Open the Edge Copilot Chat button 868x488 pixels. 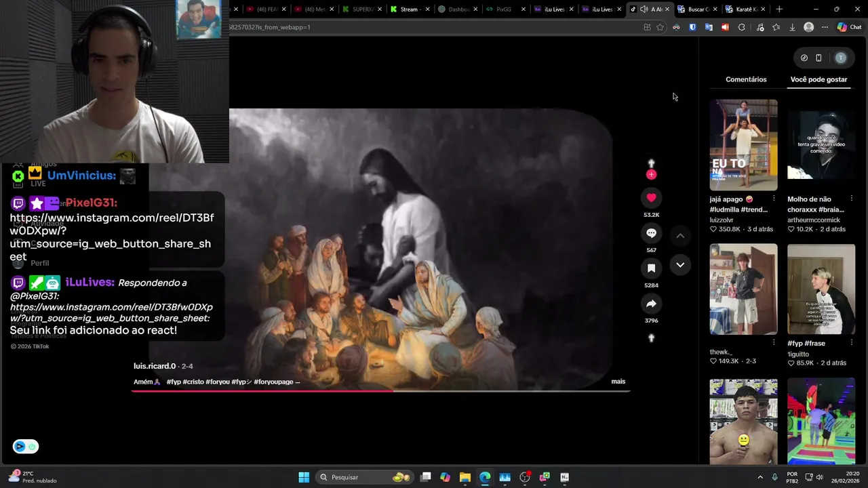click(849, 27)
